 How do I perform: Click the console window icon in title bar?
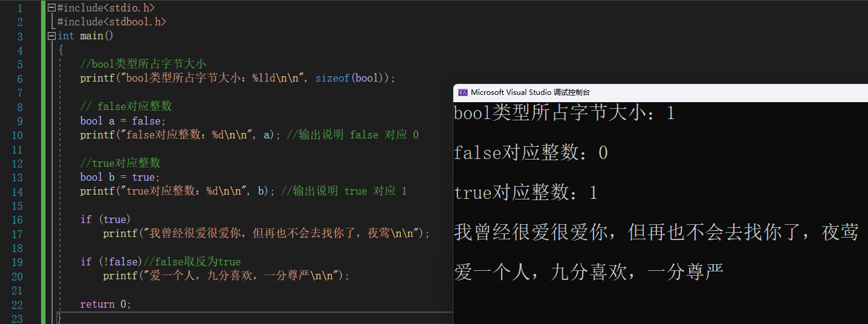coord(463,92)
